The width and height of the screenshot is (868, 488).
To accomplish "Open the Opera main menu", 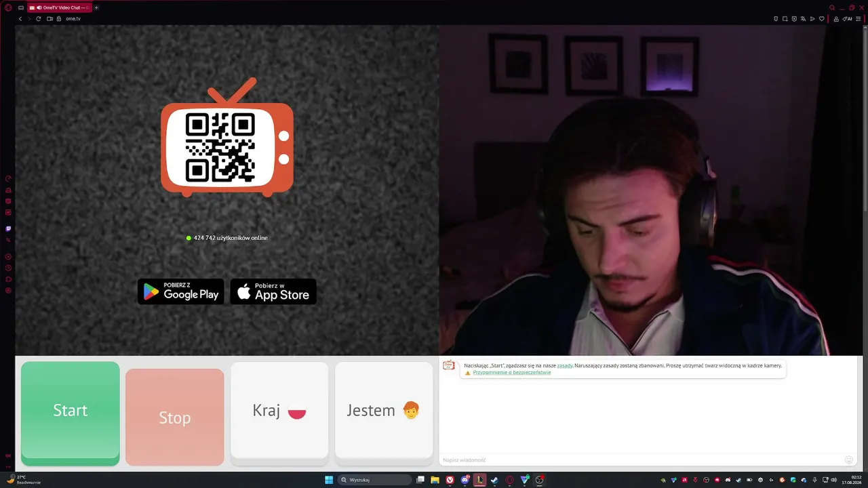I will pos(8,7).
